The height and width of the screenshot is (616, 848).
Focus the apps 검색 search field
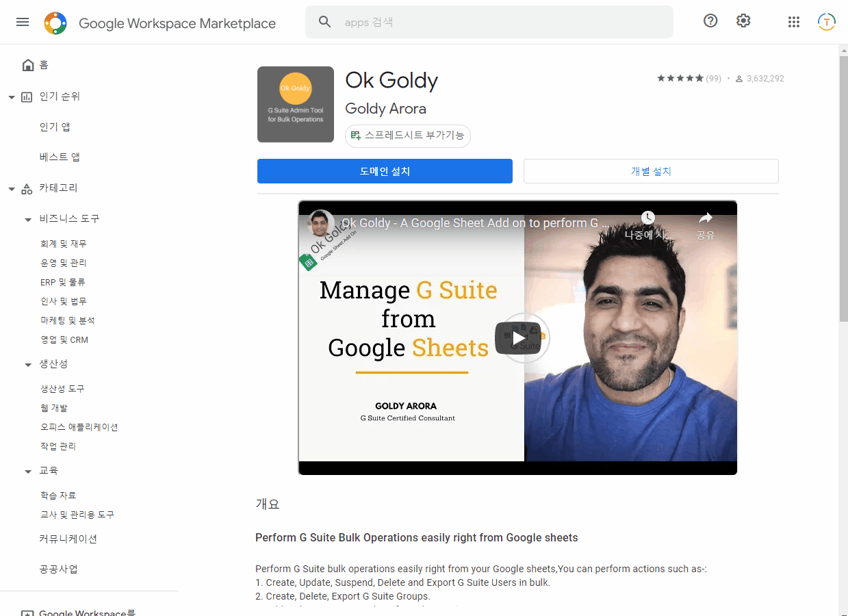(489, 22)
